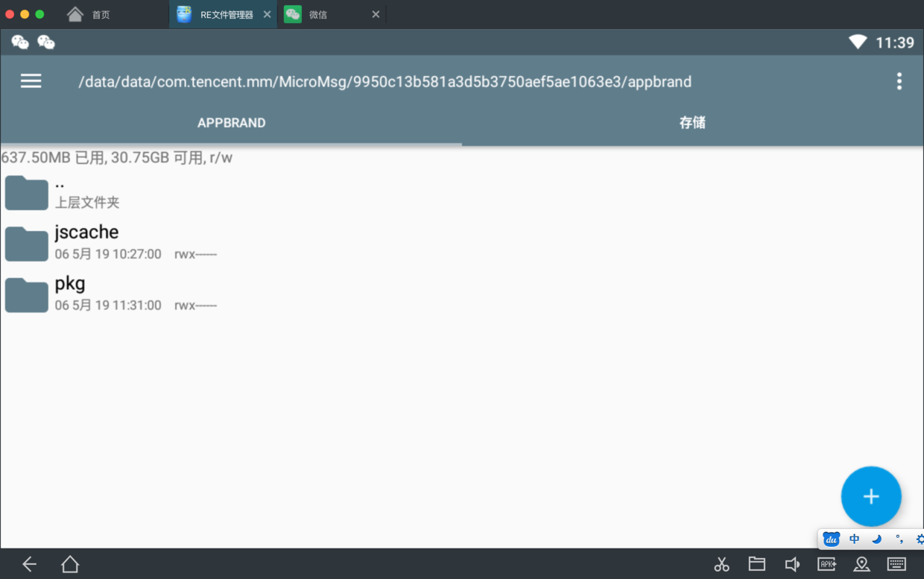Switch to the 首页 home tab
The width and height of the screenshot is (924, 579).
[x=88, y=14]
